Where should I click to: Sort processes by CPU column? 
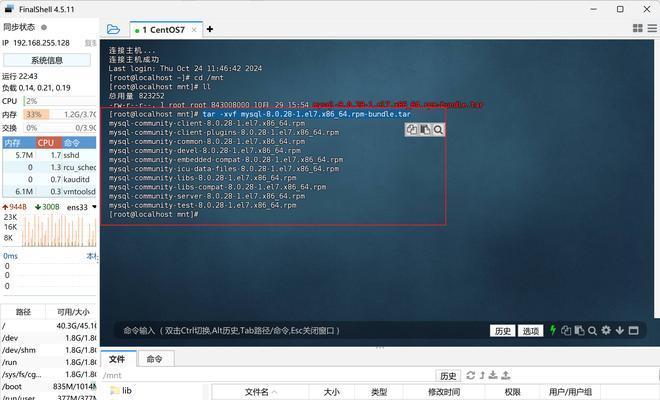point(49,143)
